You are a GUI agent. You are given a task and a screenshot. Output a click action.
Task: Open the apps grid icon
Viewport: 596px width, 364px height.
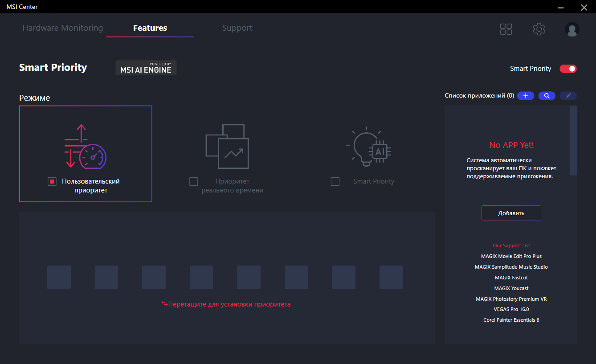point(506,29)
